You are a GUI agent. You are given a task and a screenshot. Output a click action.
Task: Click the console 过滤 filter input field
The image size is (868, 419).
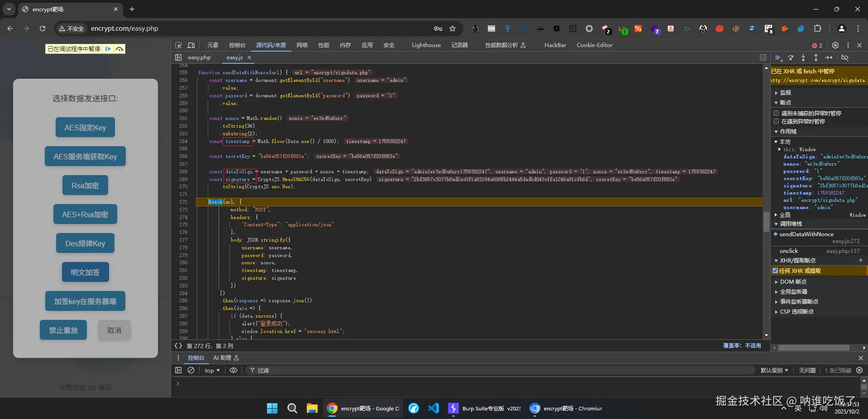tap(498, 370)
